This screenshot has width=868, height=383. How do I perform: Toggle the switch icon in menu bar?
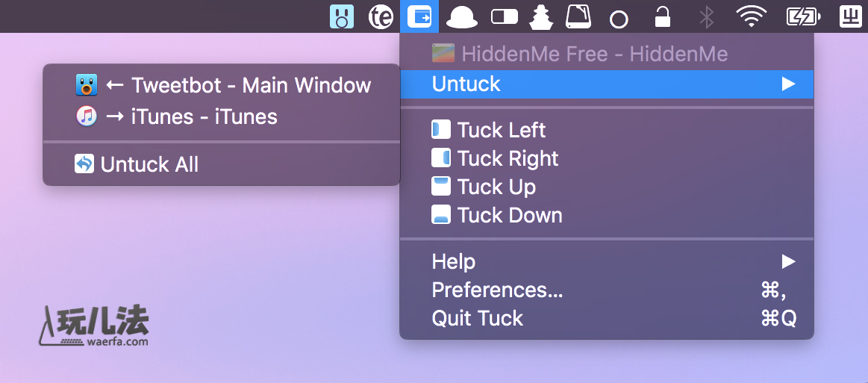pos(505,16)
